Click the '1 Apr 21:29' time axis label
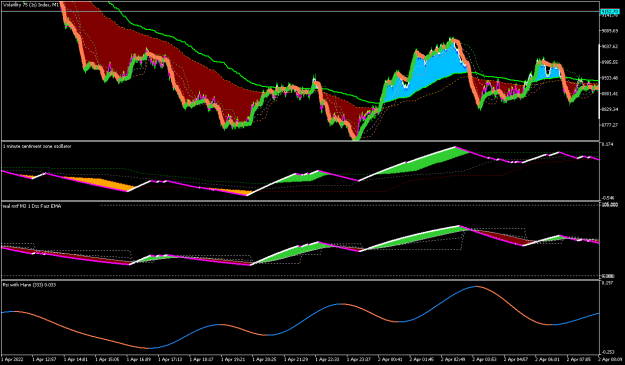Image resolution: width=625 pixels, height=365 pixels. 296,359
